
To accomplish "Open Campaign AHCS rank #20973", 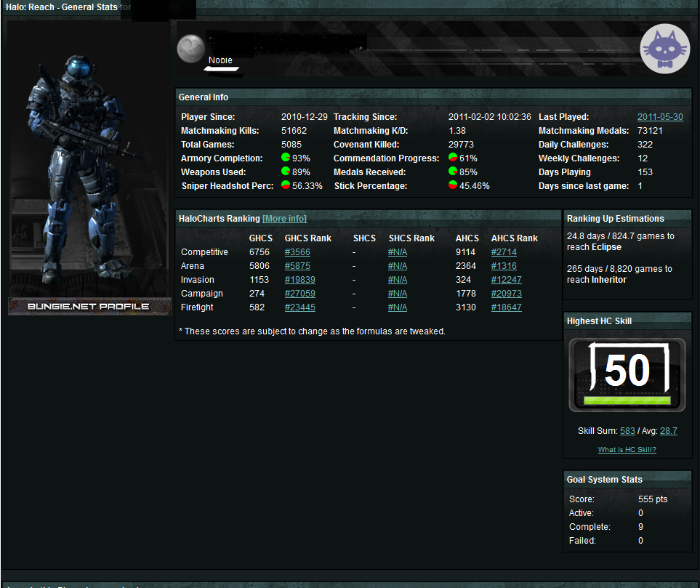I will (506, 294).
